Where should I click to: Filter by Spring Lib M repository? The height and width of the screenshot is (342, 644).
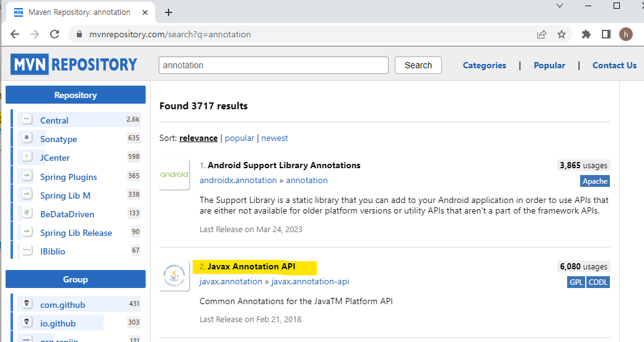[x=65, y=196]
